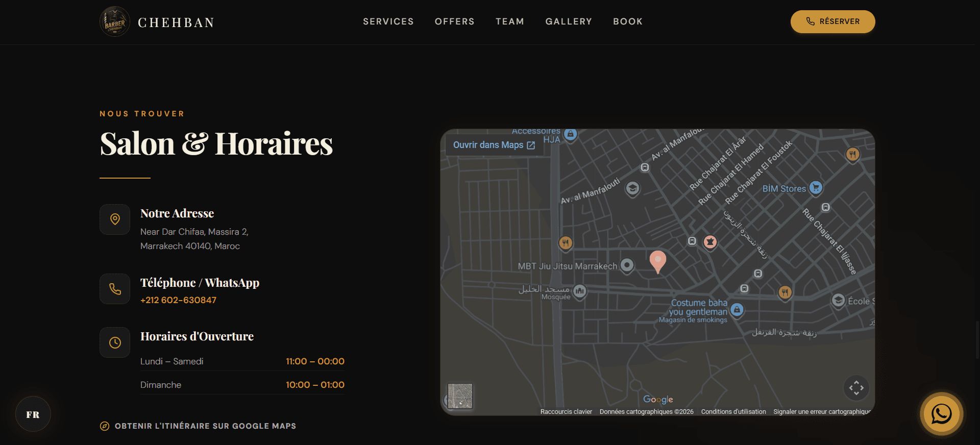Click the Accessoires HJA shop marker
Image resolution: width=980 pixels, height=445 pixels.
tap(571, 134)
